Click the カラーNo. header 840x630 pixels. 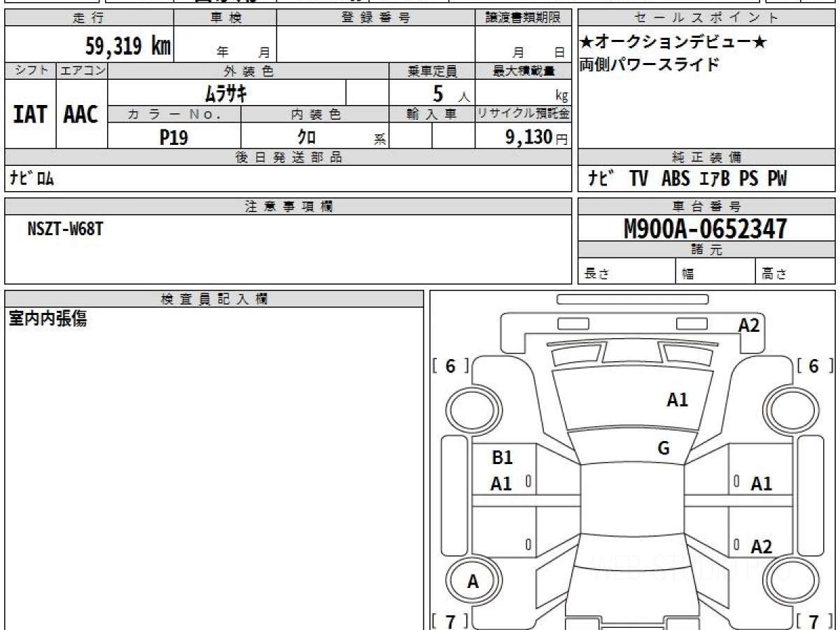(x=174, y=114)
